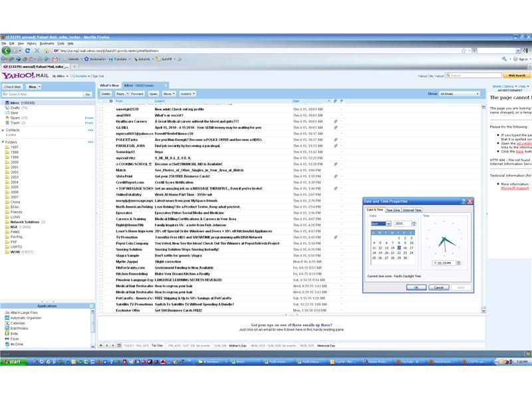Screen dimensions: 532x399
Task: Click the Windows Start button
Action: (x=12, y=362)
